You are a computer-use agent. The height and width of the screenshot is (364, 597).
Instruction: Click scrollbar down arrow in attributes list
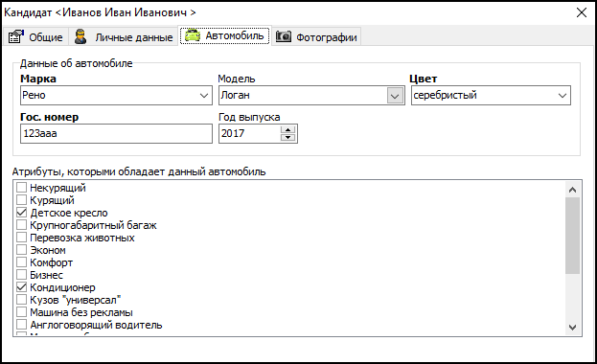[572, 327]
